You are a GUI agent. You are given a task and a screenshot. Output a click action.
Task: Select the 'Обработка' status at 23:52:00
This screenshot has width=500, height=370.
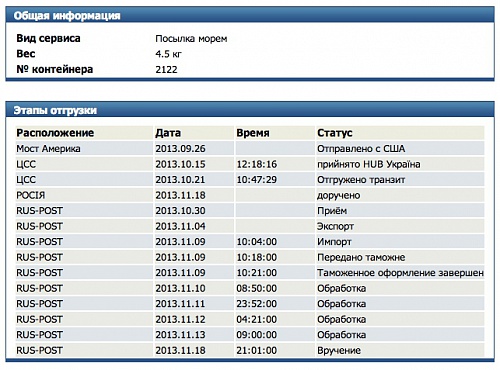[x=342, y=304]
